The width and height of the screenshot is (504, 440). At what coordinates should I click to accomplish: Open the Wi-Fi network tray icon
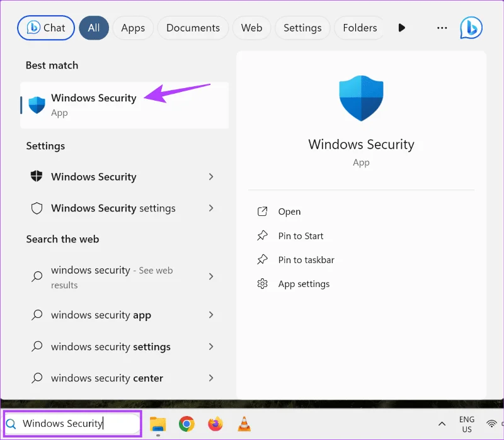pos(491,424)
